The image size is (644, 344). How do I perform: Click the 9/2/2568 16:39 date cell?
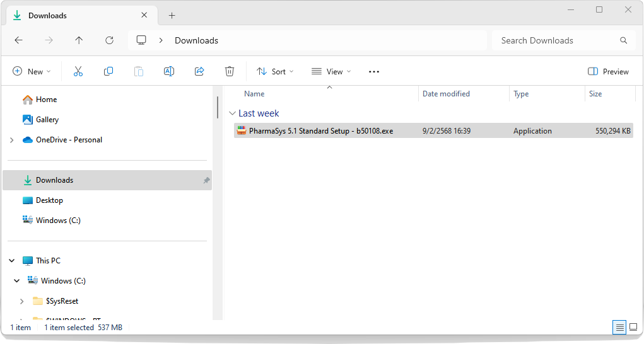[447, 131]
